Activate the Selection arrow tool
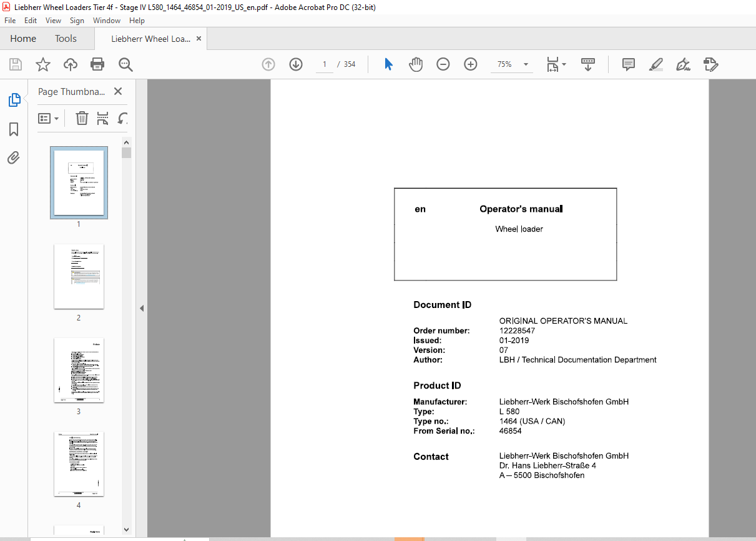Image resolution: width=756 pixels, height=541 pixels. click(388, 64)
